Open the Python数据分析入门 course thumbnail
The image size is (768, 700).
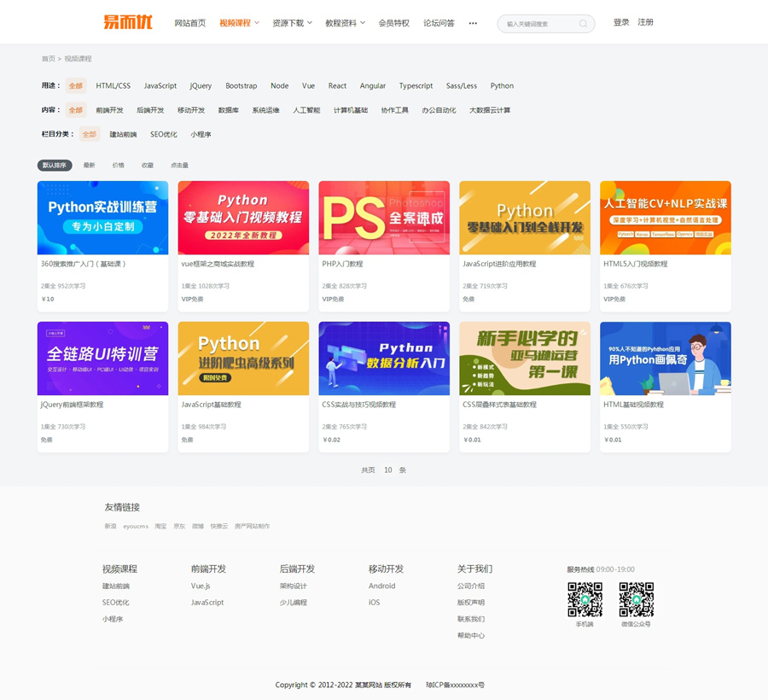384,358
